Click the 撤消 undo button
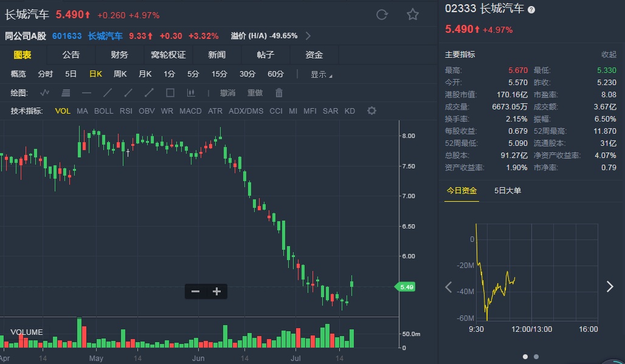 (227, 93)
